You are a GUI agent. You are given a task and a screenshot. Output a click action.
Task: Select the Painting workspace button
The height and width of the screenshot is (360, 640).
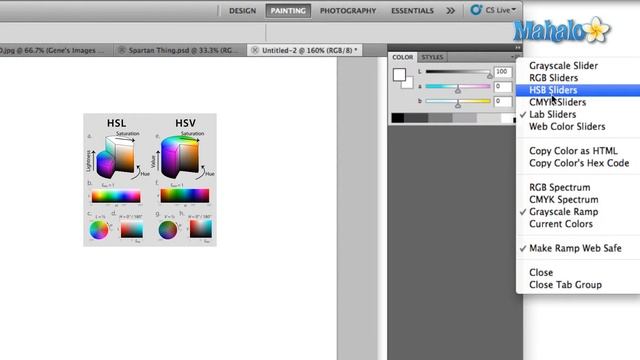pos(288,11)
